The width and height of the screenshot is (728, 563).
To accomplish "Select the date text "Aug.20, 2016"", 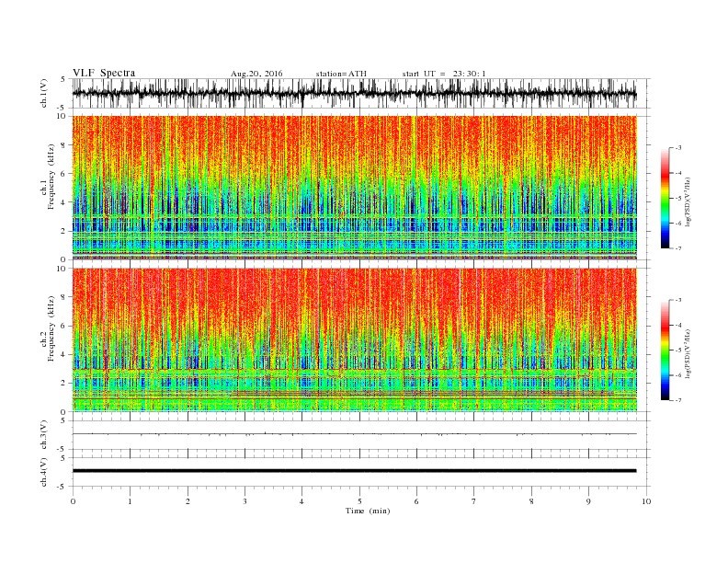I will [x=256, y=74].
